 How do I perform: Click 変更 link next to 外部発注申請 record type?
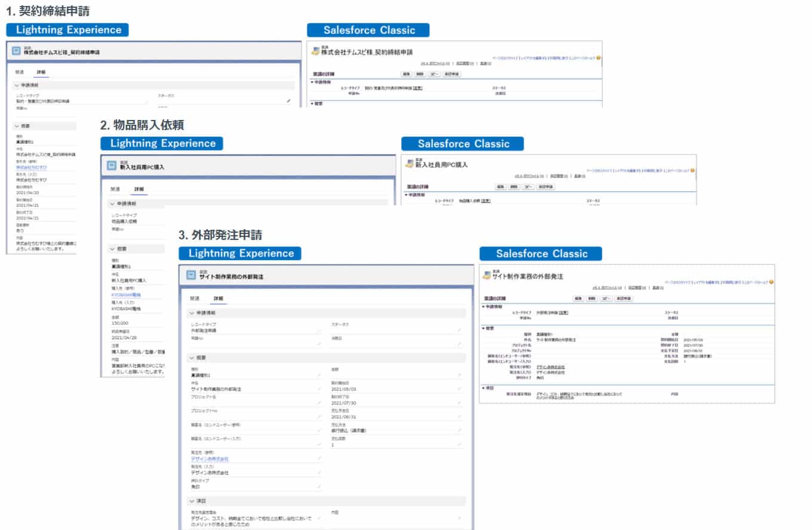coord(562,312)
